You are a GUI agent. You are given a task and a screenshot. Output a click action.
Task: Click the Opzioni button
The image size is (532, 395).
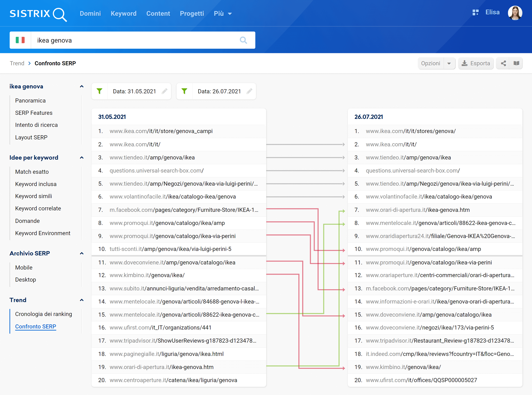coord(431,63)
